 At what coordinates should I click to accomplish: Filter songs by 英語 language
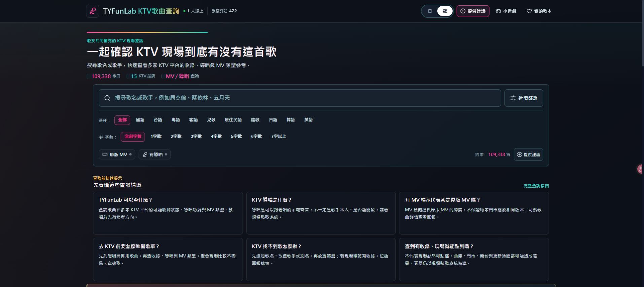point(309,120)
